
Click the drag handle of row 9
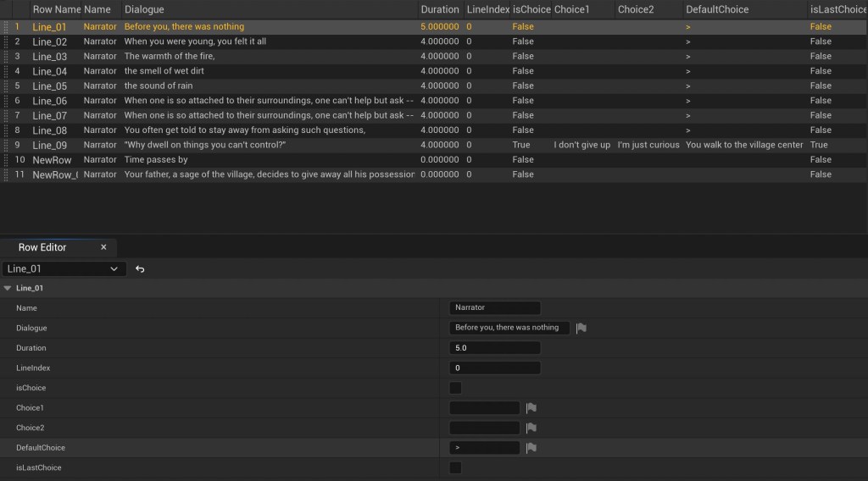(x=6, y=145)
